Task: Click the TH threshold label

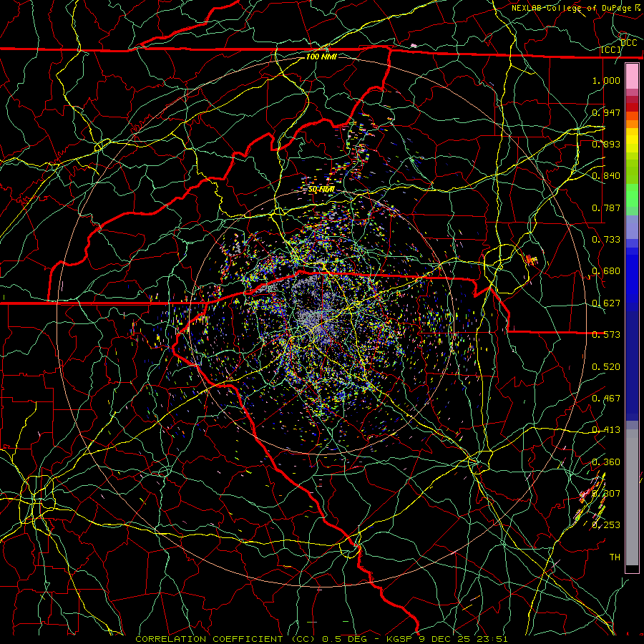Action: coord(615,557)
